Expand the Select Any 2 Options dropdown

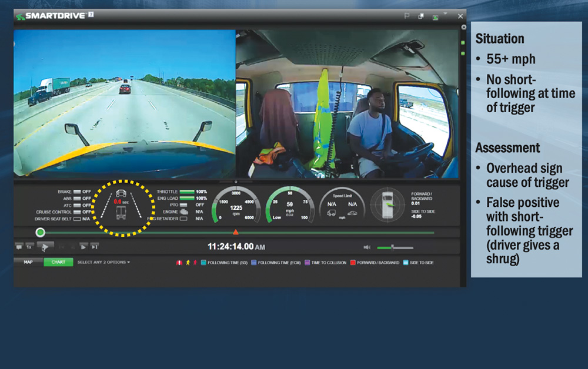pos(103,262)
